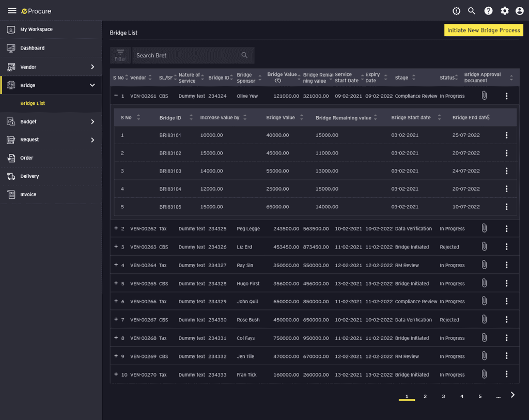Collapse the expanded VEN-00261 row
Screen dimensions: 529x420
click(x=116, y=96)
